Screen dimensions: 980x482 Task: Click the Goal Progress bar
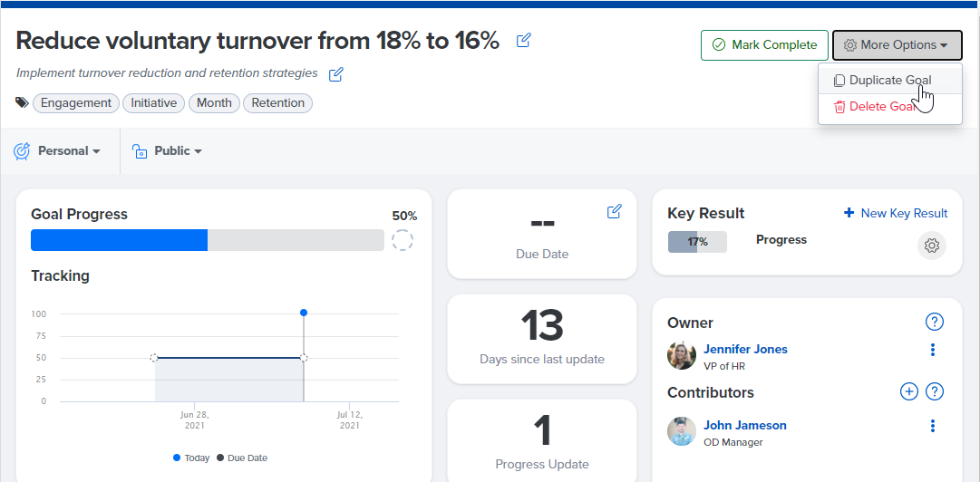[208, 240]
